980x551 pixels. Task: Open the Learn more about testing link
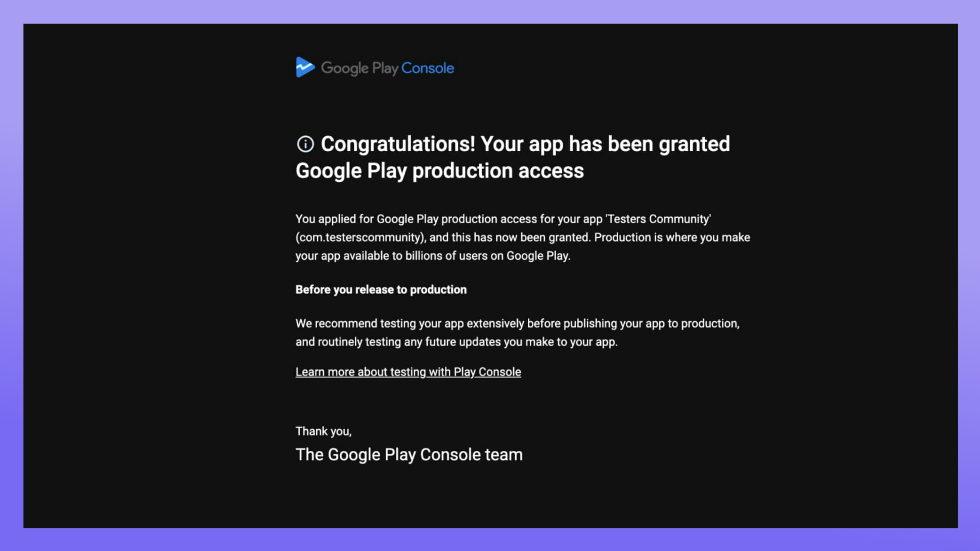point(408,372)
